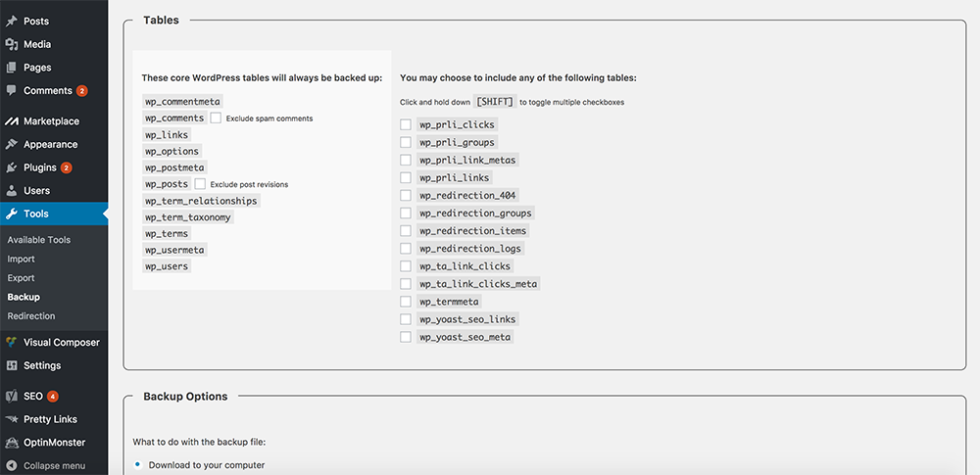Open the Settings menu
This screenshot has width=980, height=475.
click(42, 365)
